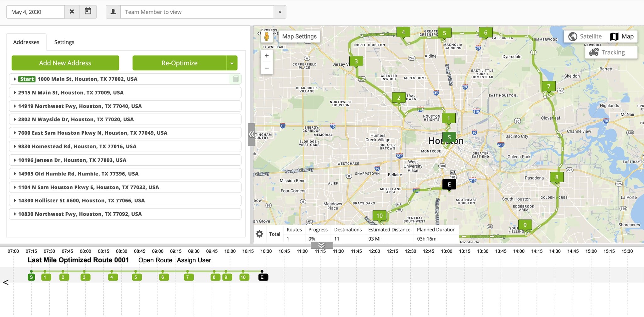Switch to Satellite view
This screenshot has width=644, height=317.
point(585,36)
